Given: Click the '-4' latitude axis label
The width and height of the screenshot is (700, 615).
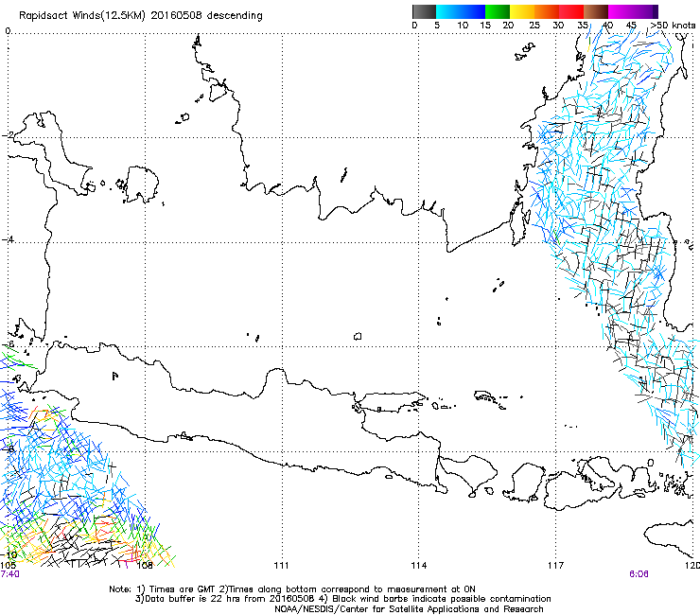Looking at the screenshot, I should [8, 239].
